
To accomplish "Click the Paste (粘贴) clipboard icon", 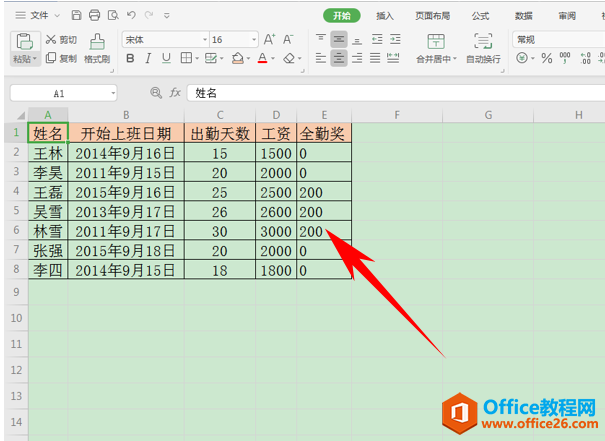I will click(24, 42).
